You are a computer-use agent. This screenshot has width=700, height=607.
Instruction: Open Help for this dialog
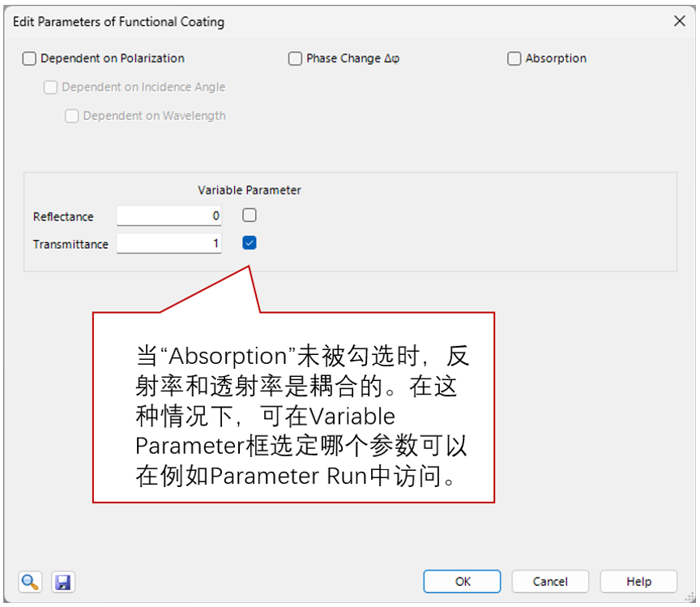tap(638, 582)
